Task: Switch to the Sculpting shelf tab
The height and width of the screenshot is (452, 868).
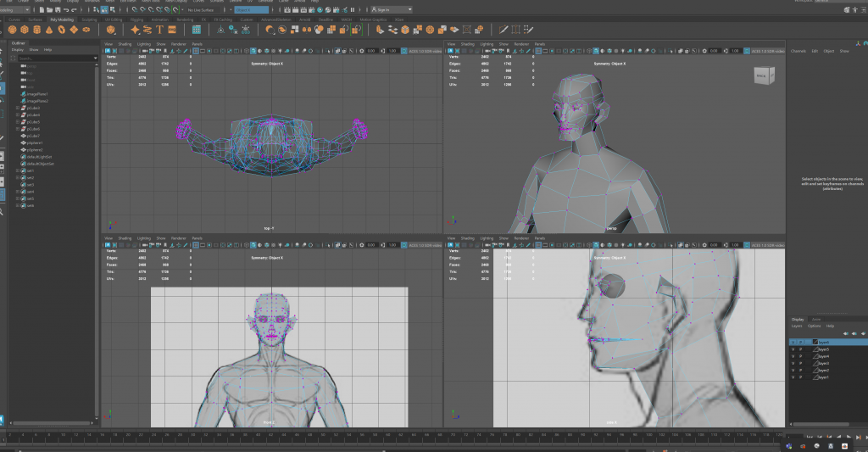Action: [88, 19]
